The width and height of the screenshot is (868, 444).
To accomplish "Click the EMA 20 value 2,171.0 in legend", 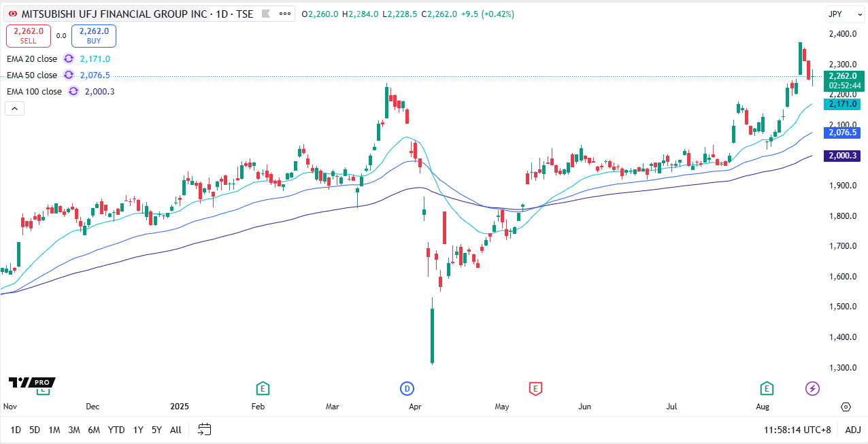I will (x=95, y=59).
